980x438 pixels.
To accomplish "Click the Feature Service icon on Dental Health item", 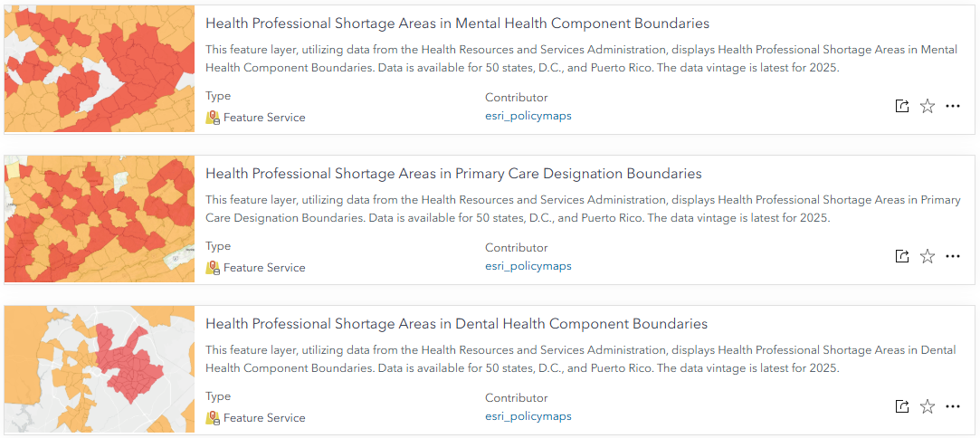I will (x=213, y=418).
